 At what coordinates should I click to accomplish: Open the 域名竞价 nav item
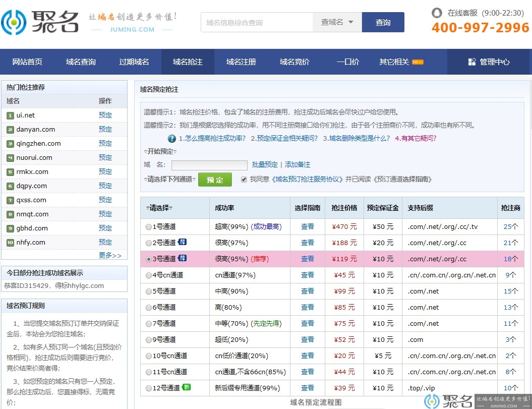[x=294, y=62]
